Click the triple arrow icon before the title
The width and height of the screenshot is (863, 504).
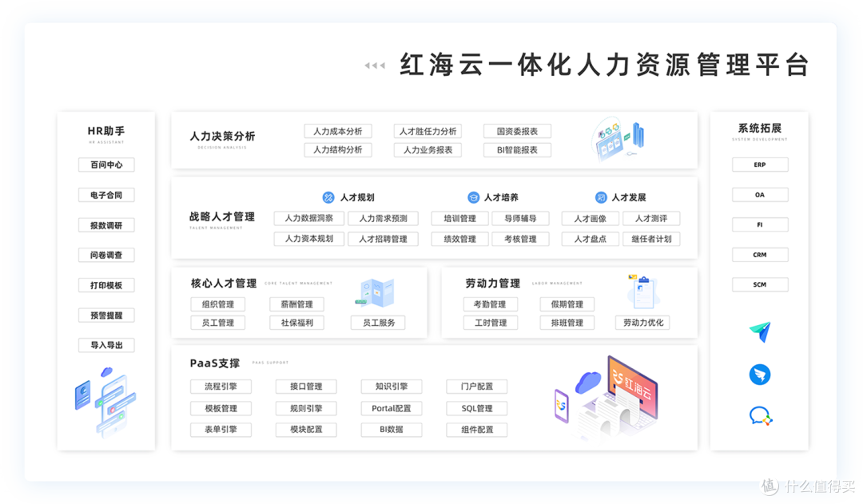(x=375, y=65)
